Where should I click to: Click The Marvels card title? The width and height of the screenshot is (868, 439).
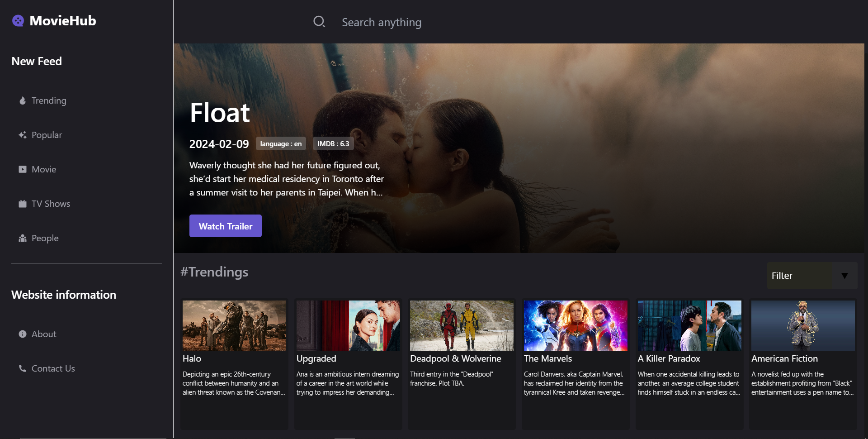[547, 358]
